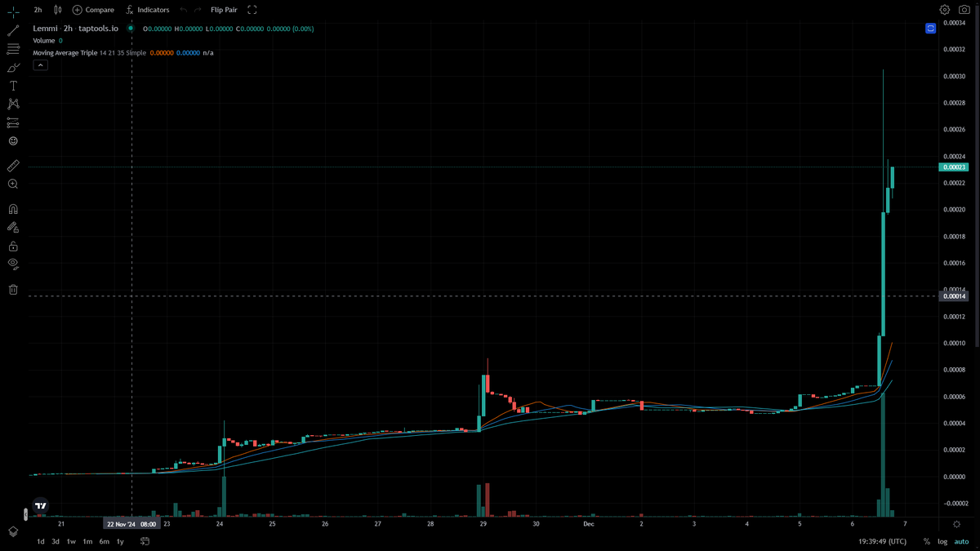Click the 0.00023 current price label
Image resolution: width=980 pixels, height=551 pixels.
click(955, 167)
